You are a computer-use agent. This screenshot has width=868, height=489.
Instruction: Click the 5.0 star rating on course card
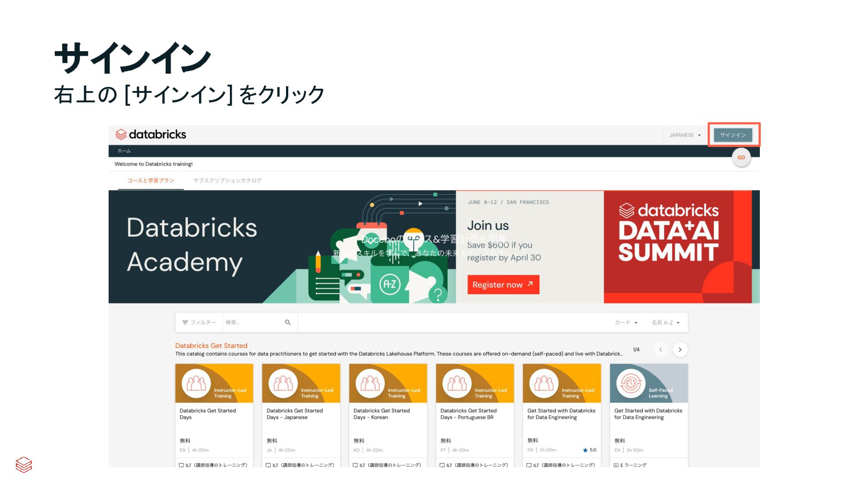tap(590, 450)
